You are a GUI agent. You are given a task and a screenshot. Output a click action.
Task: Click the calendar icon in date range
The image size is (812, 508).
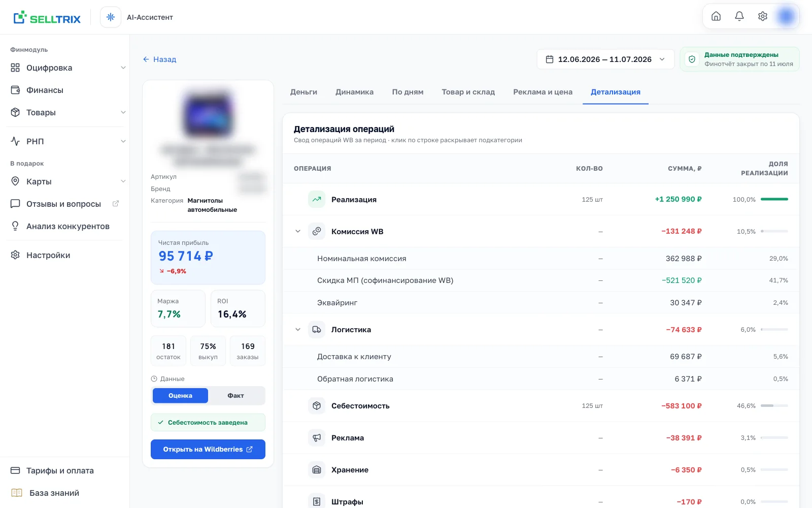pos(550,59)
